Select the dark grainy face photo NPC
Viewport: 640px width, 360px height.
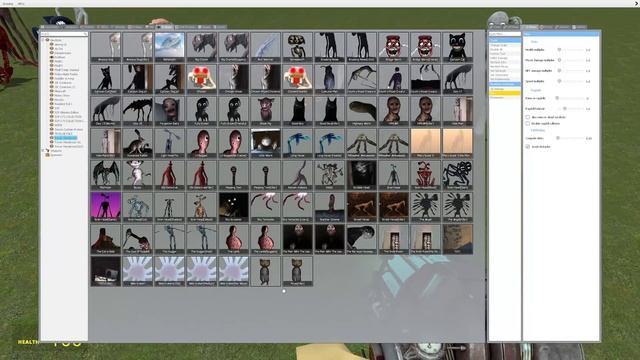click(x=362, y=175)
